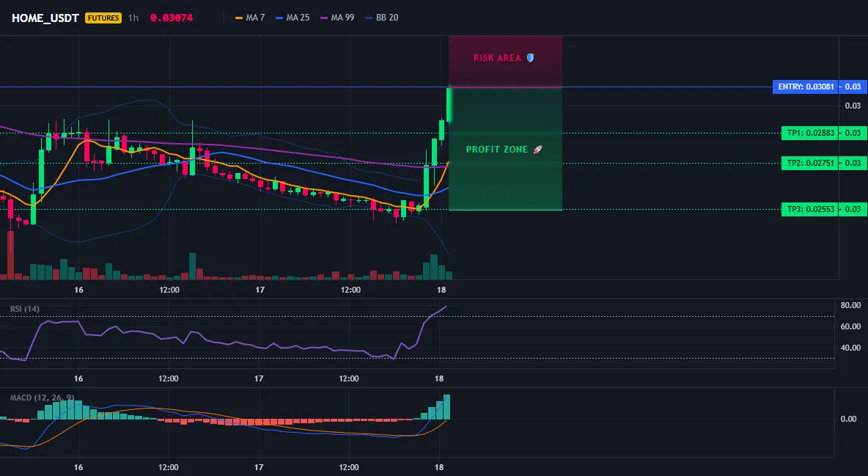Toggle the MA 7 legend entry
The height and width of the screenshot is (476, 868).
[250, 18]
